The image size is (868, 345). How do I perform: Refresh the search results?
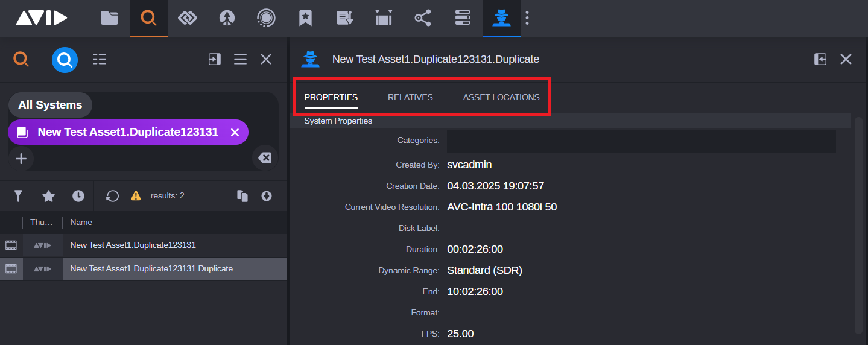pyautogui.click(x=112, y=196)
